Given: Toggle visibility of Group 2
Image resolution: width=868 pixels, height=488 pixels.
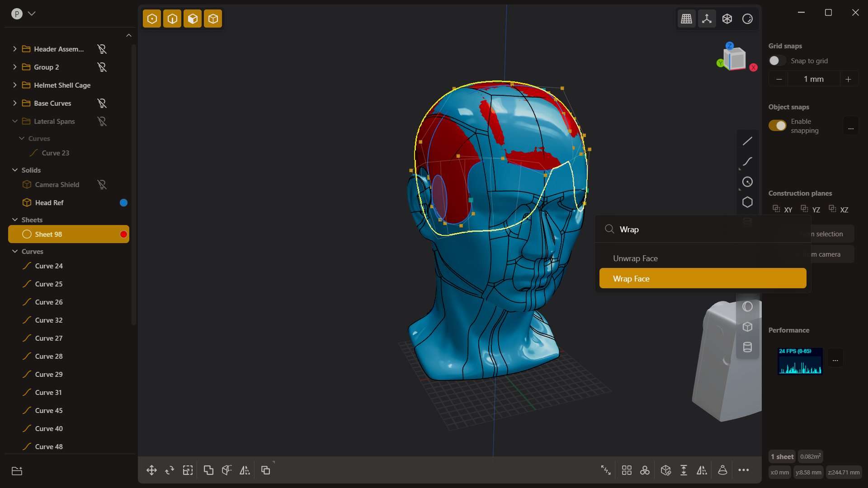Looking at the screenshot, I should [102, 67].
